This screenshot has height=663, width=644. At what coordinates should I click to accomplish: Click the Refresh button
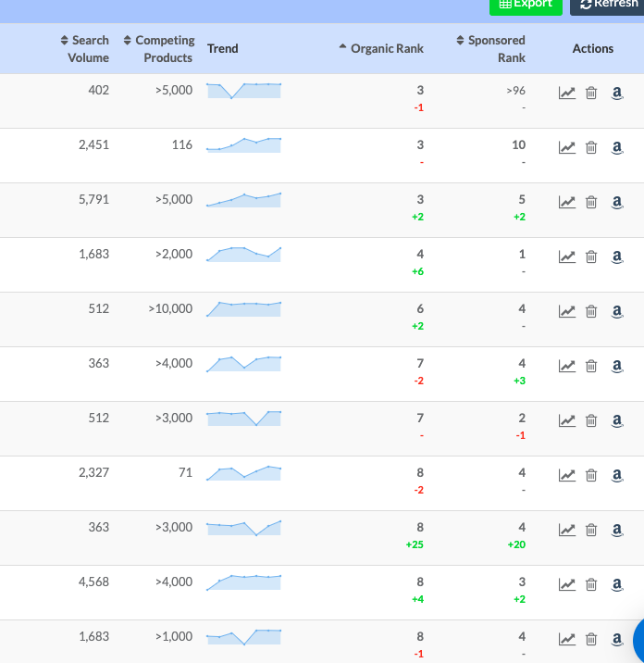coord(607,5)
